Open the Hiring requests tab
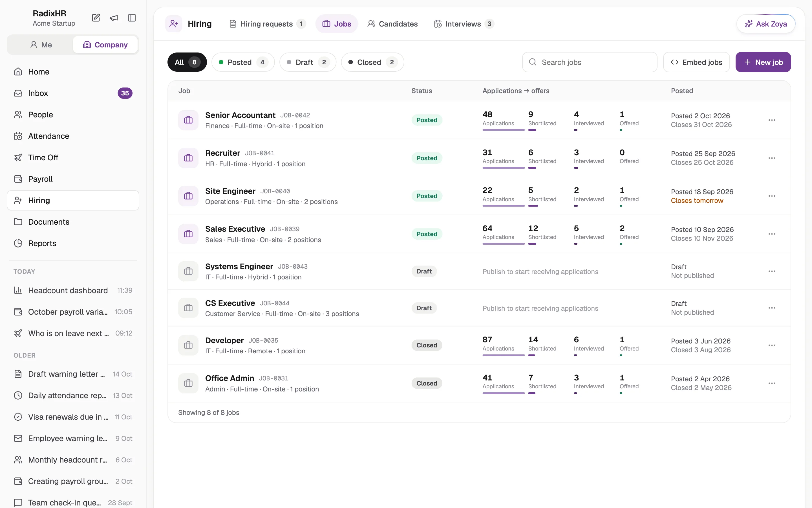This screenshot has width=812, height=508. pos(267,24)
